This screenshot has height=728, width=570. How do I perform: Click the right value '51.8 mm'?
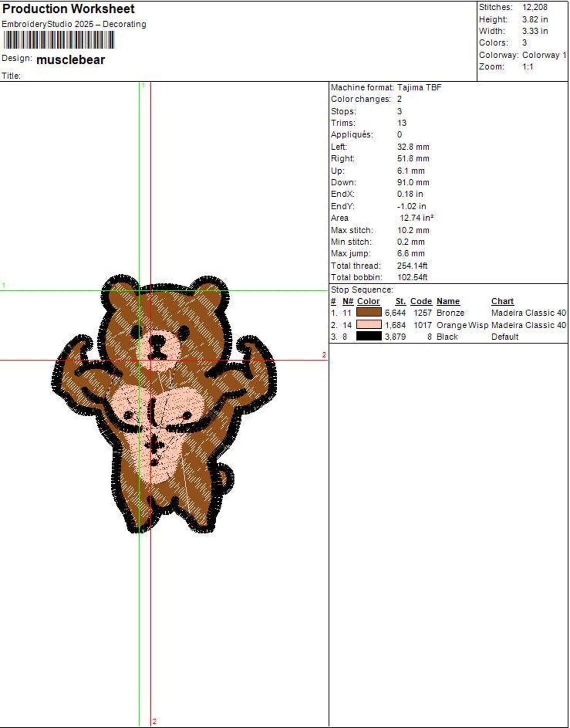pyautogui.click(x=413, y=159)
